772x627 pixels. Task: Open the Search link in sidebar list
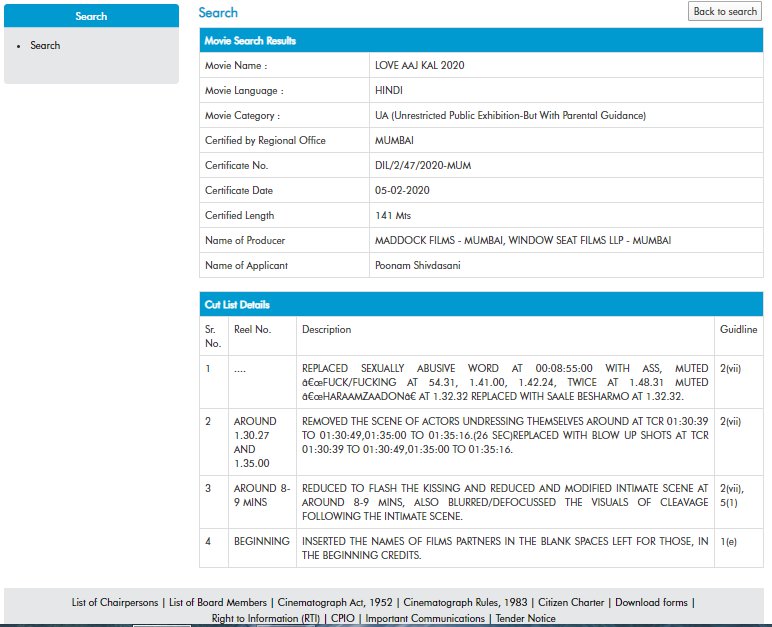coord(45,45)
